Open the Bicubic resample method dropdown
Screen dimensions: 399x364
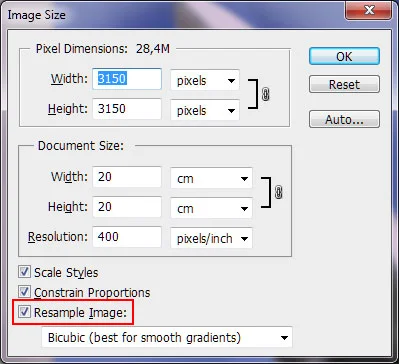tap(167, 337)
